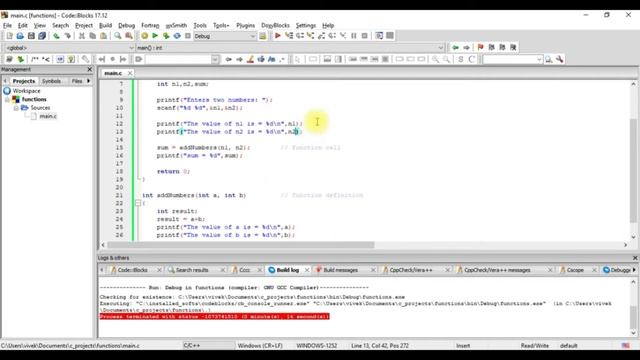Open the CppCheck/Vera++ messages tab
This screenshot has width=640, height=360.
[x=497, y=270]
